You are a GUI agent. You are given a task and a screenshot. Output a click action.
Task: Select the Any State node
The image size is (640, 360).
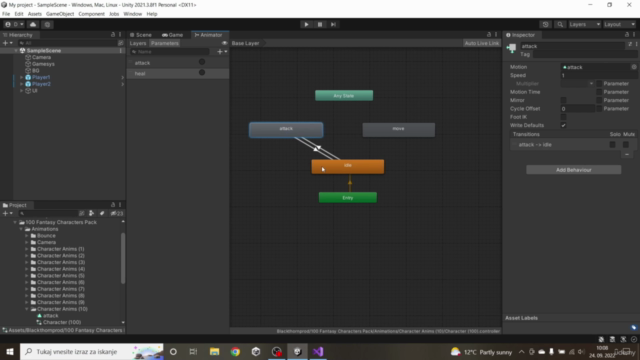click(344, 96)
